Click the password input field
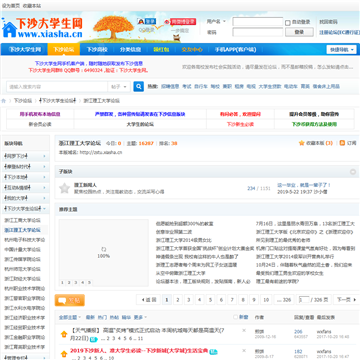The width and height of the screenshot is (360, 360). [258, 32]
